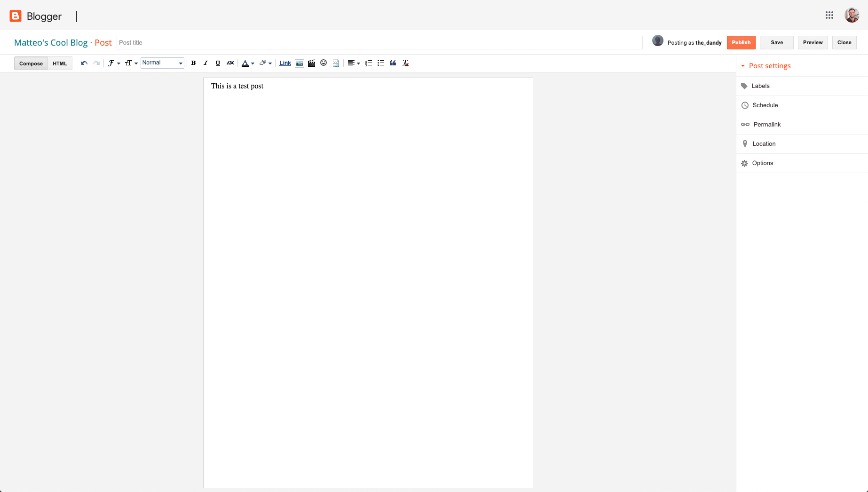Publish the blog post
The width and height of the screenshot is (868, 492).
click(741, 42)
